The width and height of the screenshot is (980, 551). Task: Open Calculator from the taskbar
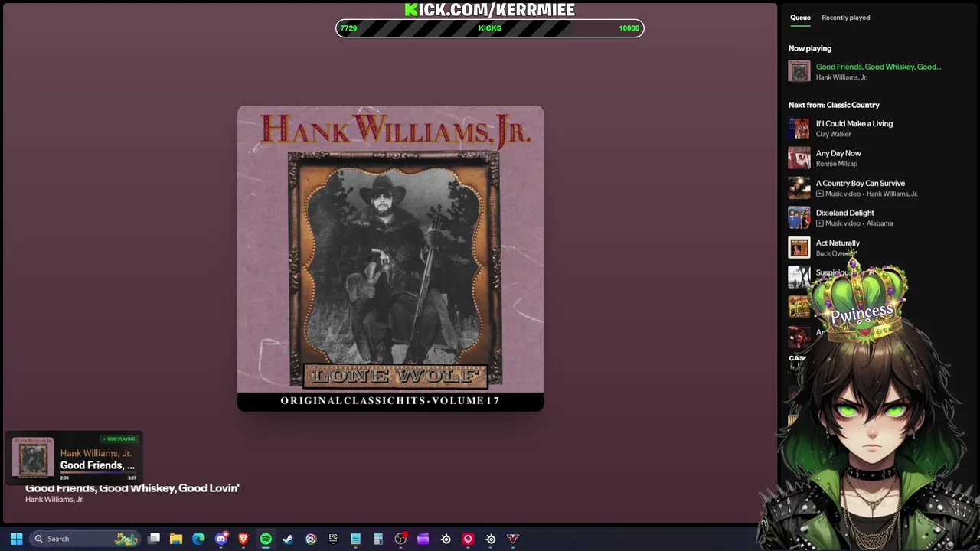coord(378,539)
